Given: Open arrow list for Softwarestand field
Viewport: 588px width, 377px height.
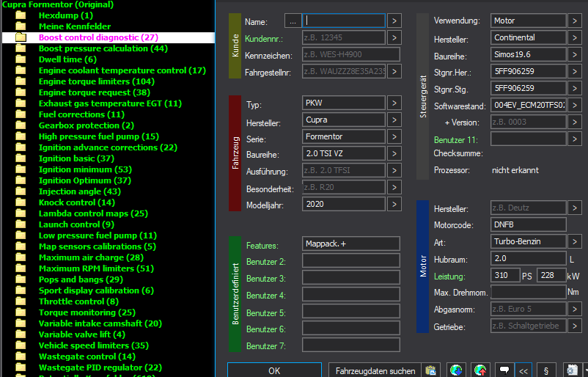Looking at the screenshot, I should pyautogui.click(x=575, y=105).
